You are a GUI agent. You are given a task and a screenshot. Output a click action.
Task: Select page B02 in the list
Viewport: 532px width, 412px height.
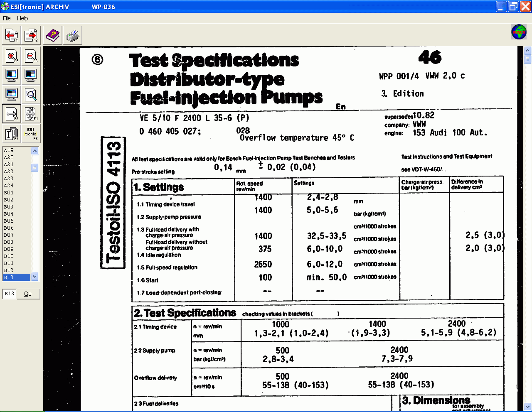click(17, 200)
